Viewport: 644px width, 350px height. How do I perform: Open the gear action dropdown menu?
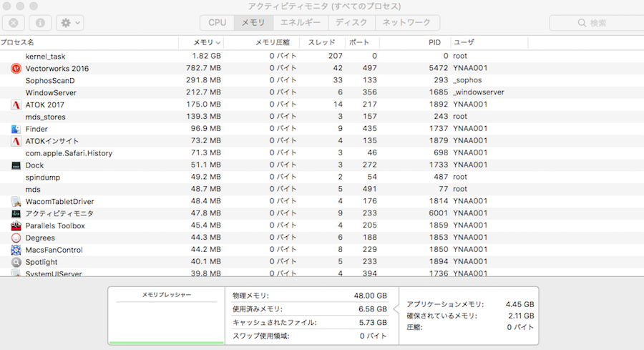tap(70, 23)
